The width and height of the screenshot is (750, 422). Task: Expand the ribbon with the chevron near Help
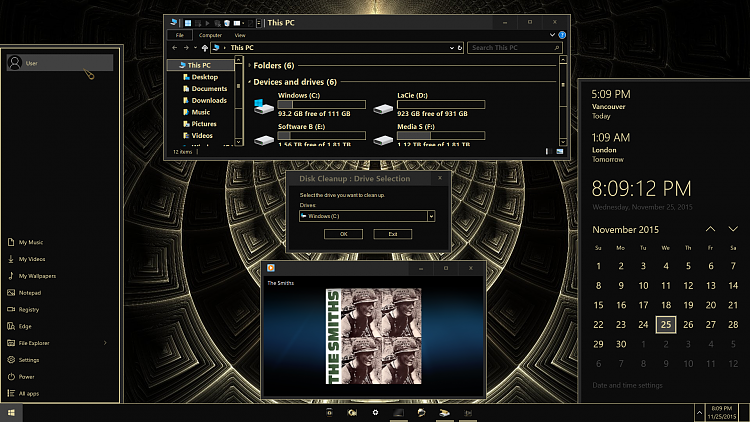point(552,35)
